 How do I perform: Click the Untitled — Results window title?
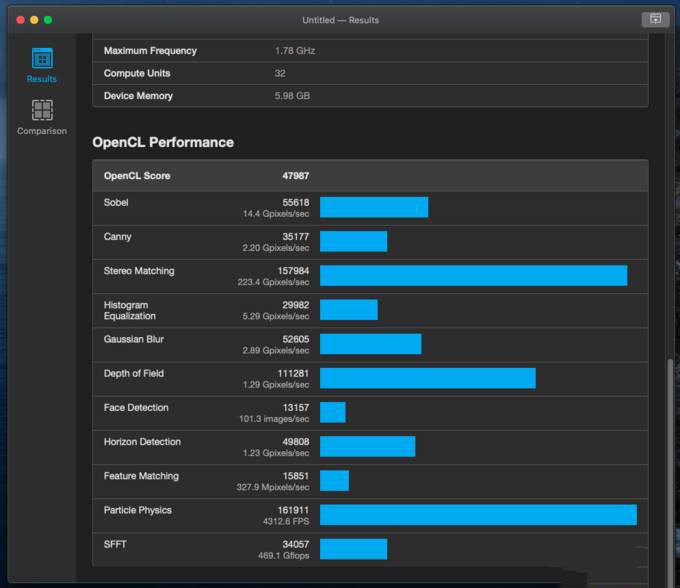(x=340, y=20)
